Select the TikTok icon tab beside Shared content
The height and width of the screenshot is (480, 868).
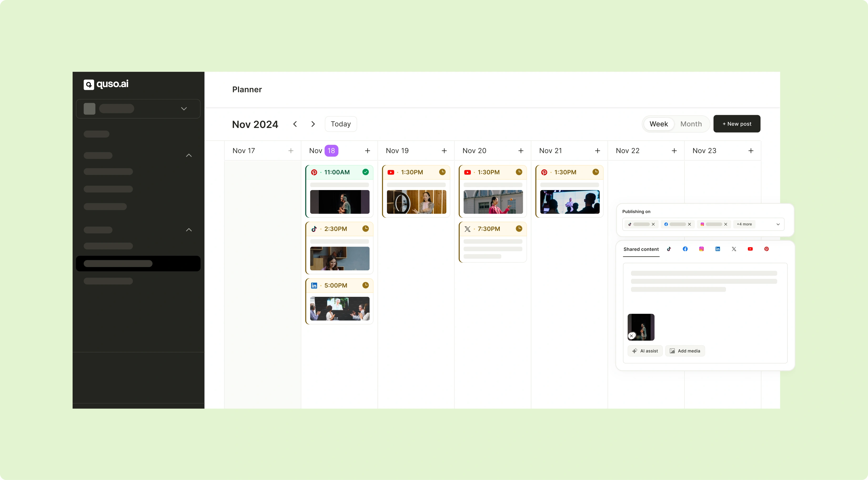coord(669,249)
